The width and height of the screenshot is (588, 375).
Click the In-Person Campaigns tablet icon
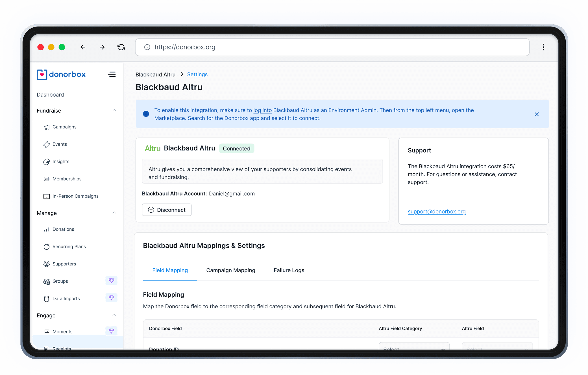47,196
